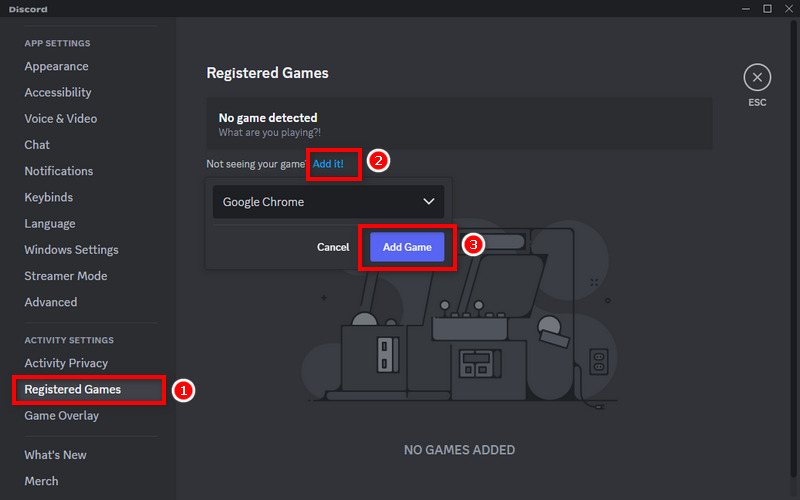
Task: Maximize the Discord window
Action: [x=767, y=9]
